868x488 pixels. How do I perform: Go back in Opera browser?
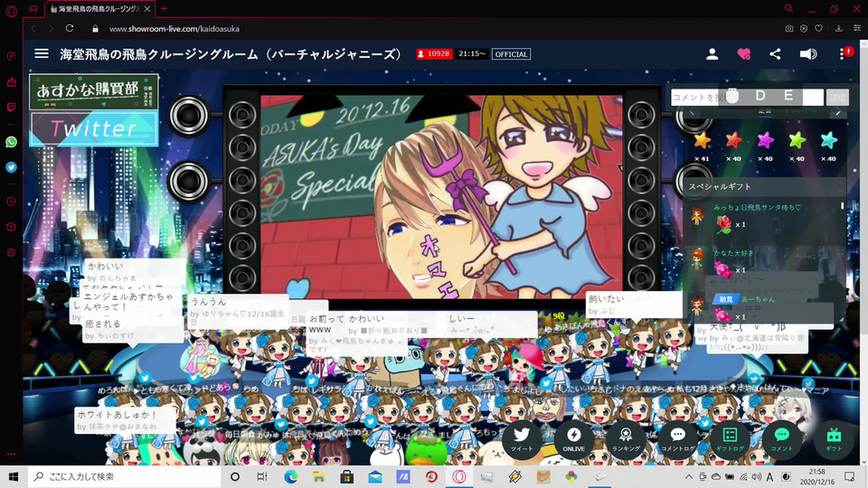coord(33,28)
